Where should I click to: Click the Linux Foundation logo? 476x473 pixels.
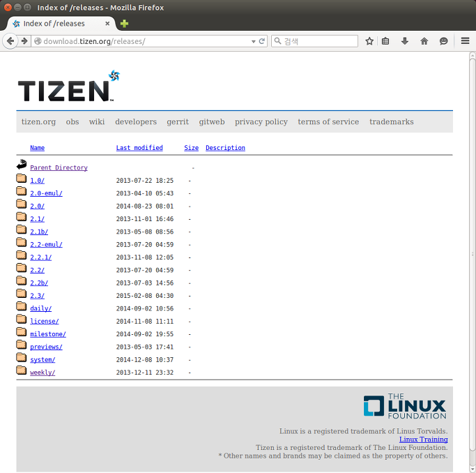(x=405, y=406)
